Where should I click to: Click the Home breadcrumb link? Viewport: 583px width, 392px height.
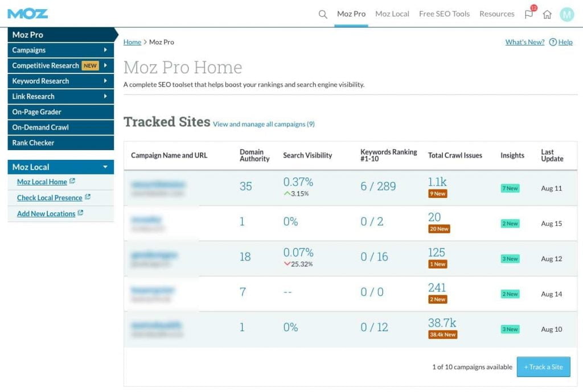pos(132,42)
